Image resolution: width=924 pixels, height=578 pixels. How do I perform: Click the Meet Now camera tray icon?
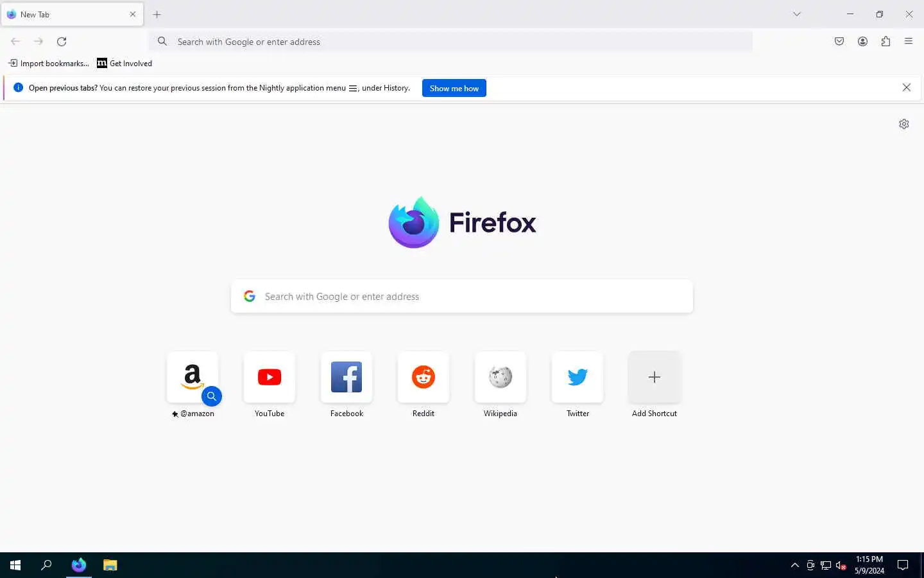point(810,565)
